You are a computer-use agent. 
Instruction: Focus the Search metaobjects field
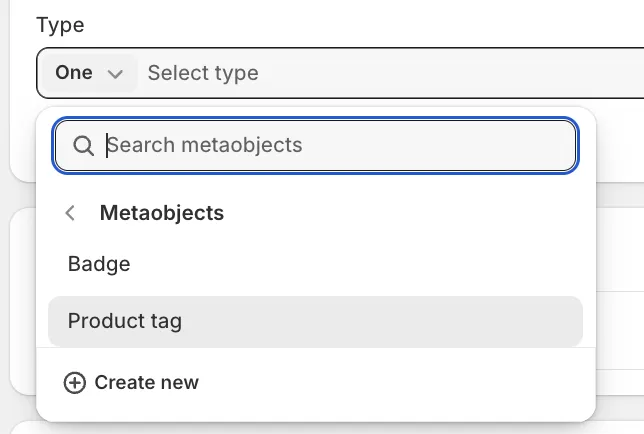[330, 146]
